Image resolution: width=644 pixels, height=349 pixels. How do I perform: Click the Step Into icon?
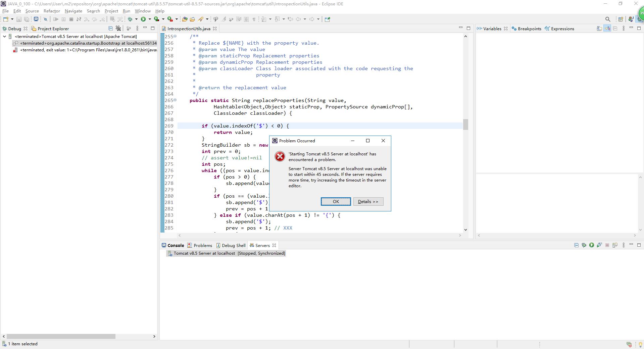pyautogui.click(x=86, y=19)
